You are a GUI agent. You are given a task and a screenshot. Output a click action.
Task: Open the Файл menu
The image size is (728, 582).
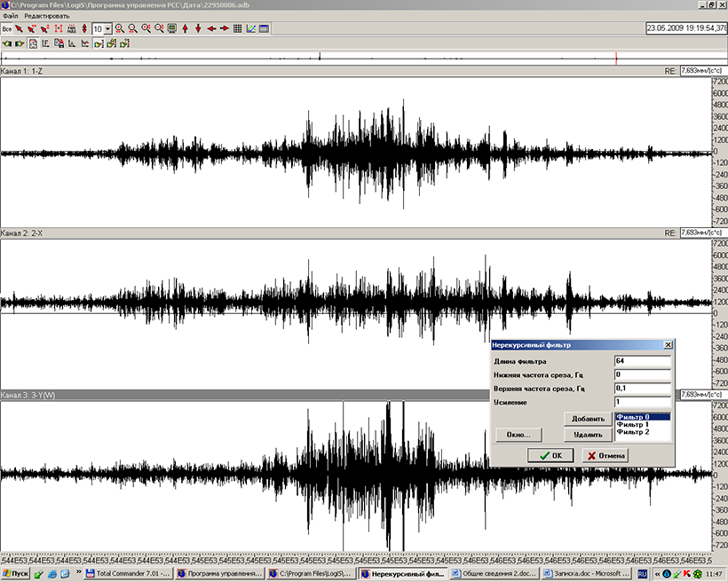11,16
